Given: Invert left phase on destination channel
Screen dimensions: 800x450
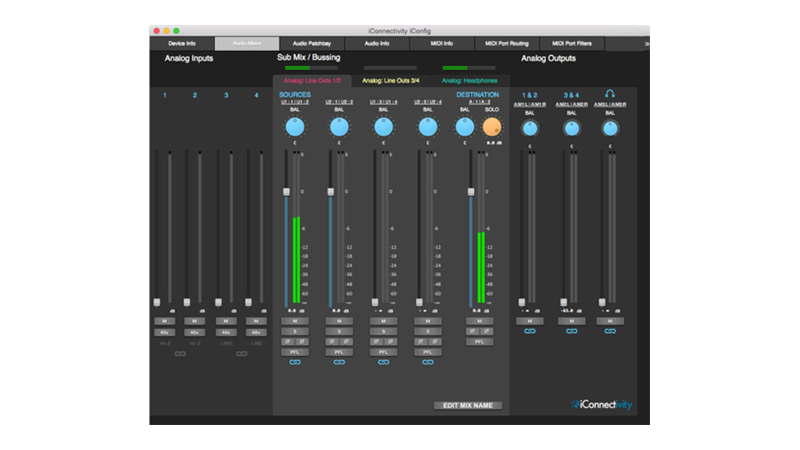Looking at the screenshot, I should pos(472,332).
